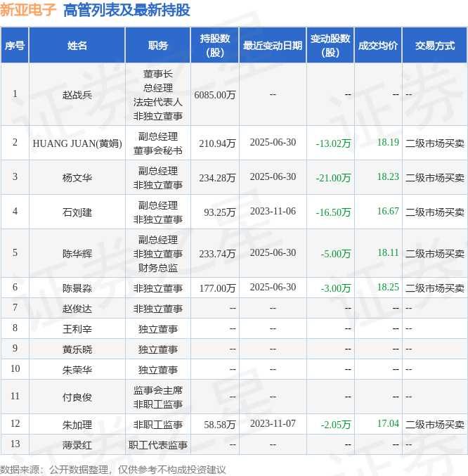
Task: Click the average price 17.04
Action: click(x=388, y=423)
